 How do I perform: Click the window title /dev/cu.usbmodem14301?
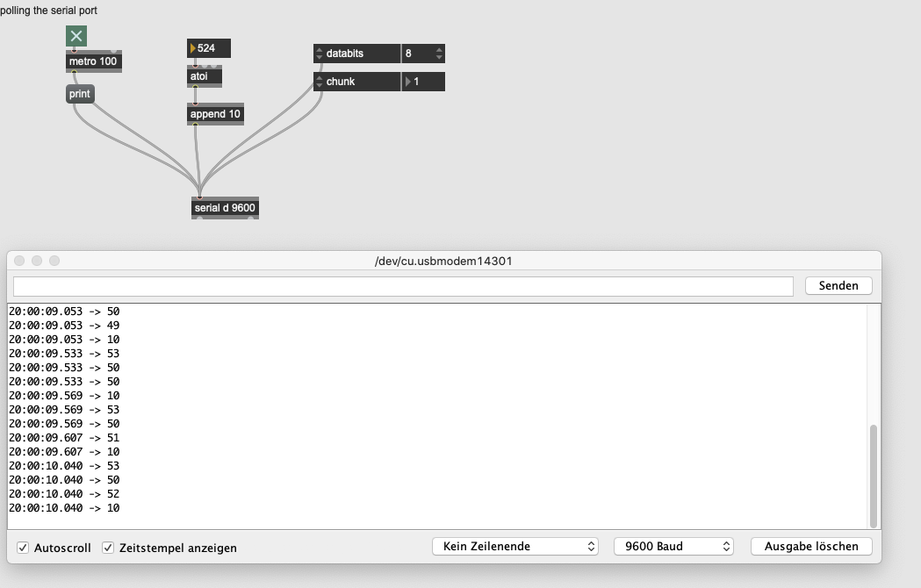(443, 261)
